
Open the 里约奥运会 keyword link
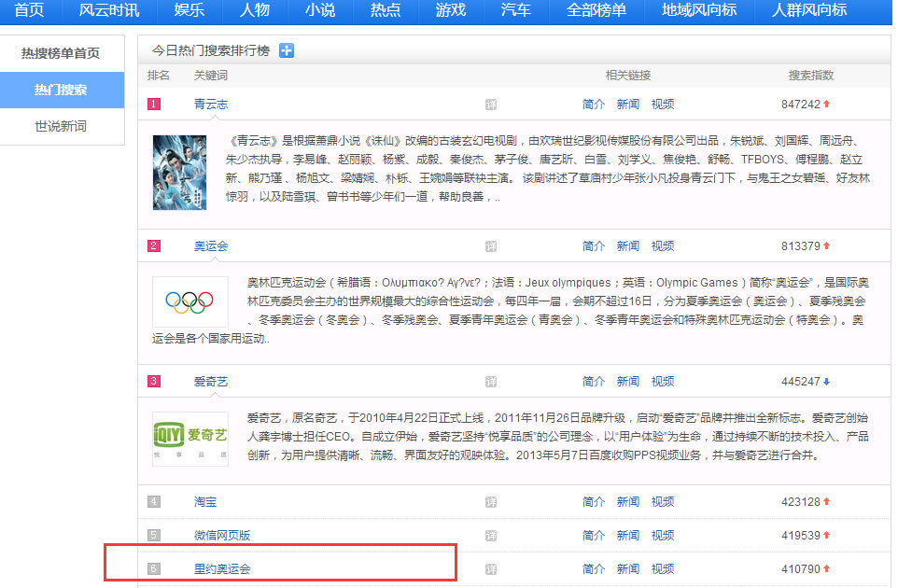coord(222,569)
